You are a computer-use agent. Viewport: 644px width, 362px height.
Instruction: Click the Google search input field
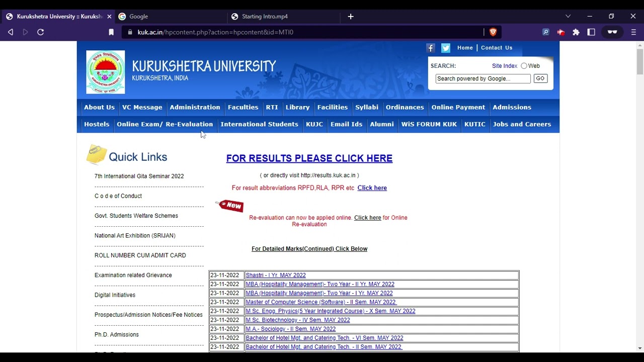pyautogui.click(x=483, y=78)
